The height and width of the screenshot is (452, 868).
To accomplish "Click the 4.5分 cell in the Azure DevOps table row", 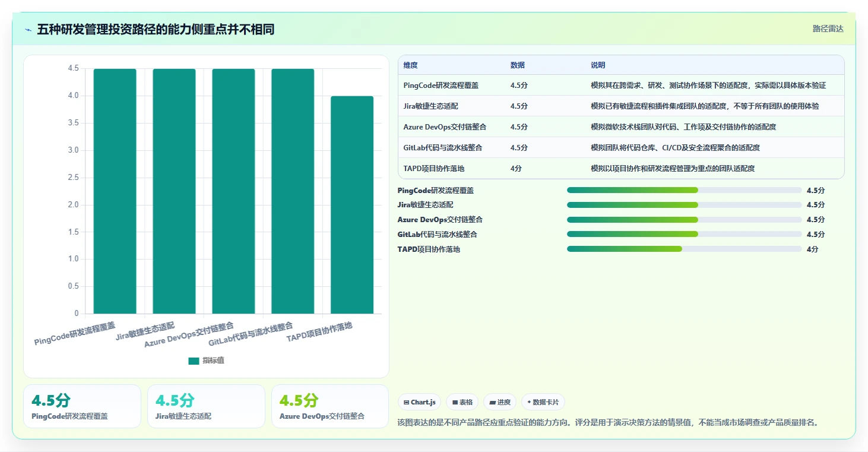I will tap(519, 127).
